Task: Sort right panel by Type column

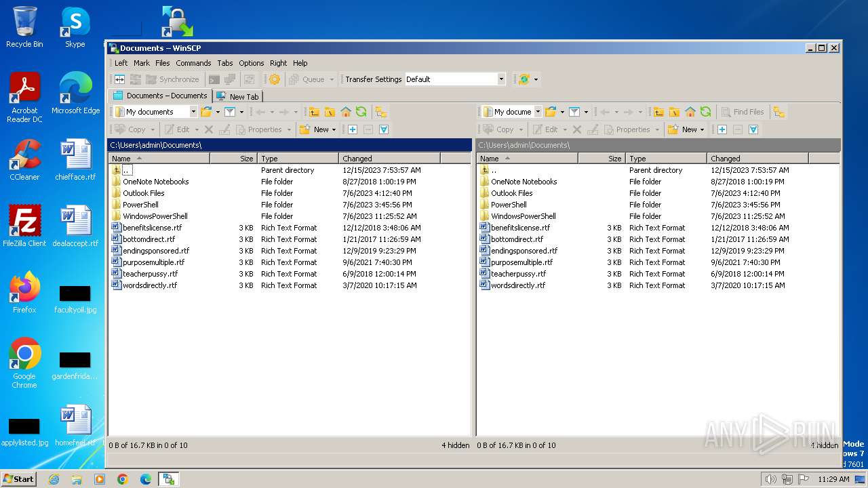Action: pyautogui.click(x=666, y=158)
